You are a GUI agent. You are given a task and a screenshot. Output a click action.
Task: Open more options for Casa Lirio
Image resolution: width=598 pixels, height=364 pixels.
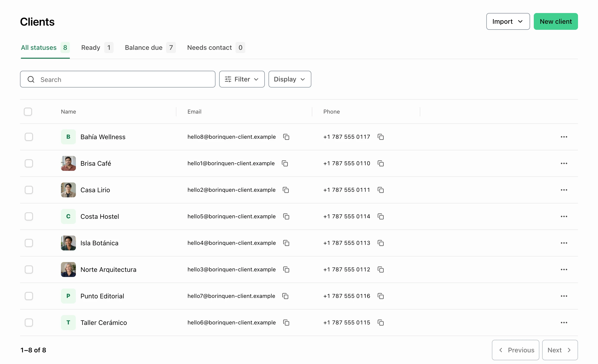coord(564,190)
